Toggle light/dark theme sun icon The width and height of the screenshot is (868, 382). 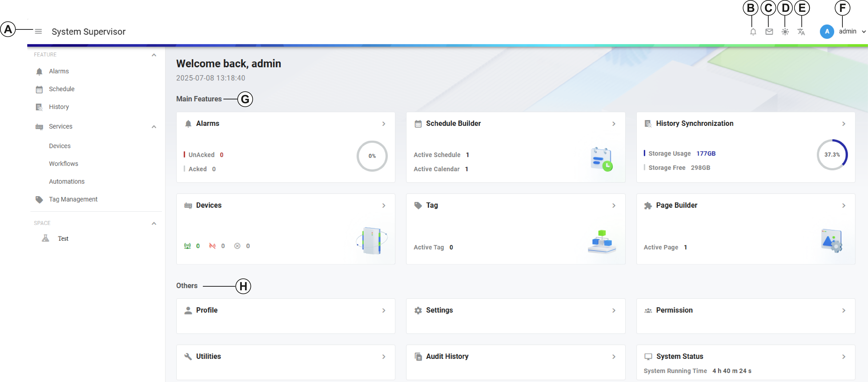click(785, 32)
